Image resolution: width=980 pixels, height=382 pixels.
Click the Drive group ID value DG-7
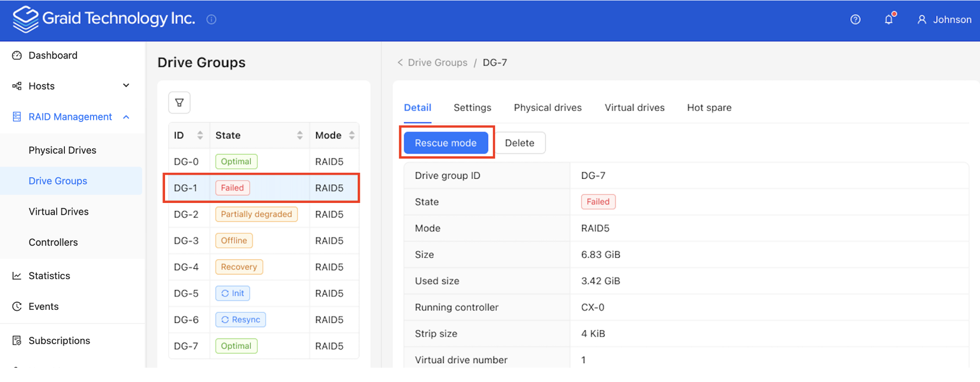[593, 175]
